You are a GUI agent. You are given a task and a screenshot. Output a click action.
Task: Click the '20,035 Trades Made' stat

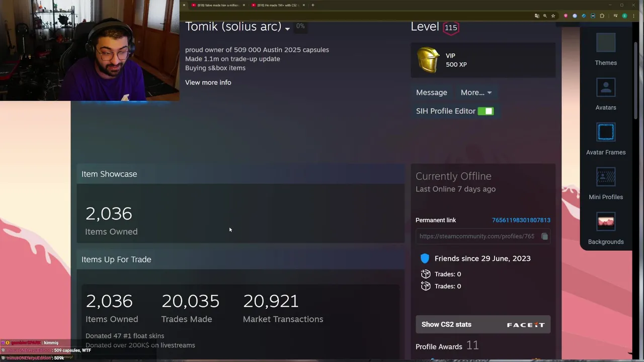[x=190, y=308]
